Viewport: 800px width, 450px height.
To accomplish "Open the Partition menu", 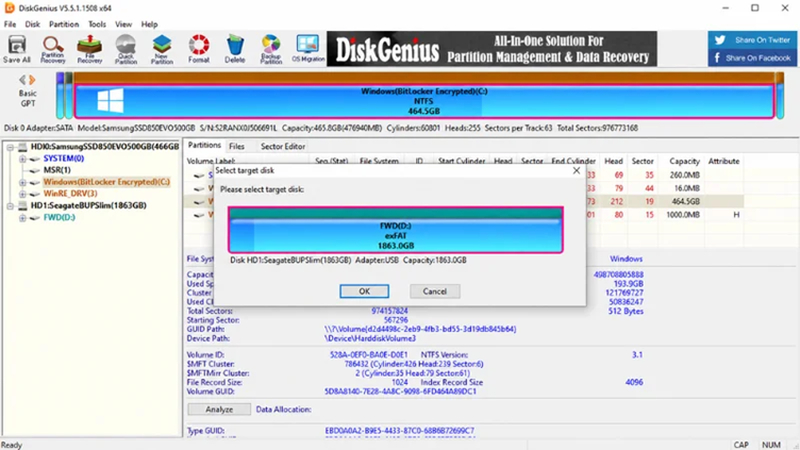I will point(64,24).
